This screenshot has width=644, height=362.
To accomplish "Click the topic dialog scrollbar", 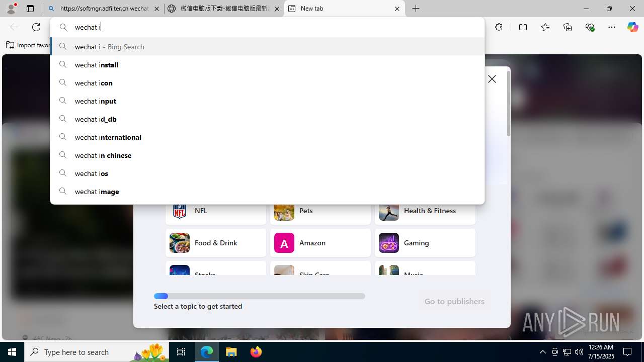I will pyautogui.click(x=509, y=103).
